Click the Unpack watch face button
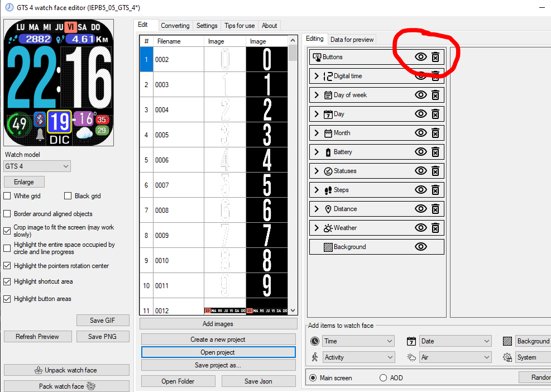The image size is (551, 392). (x=66, y=370)
